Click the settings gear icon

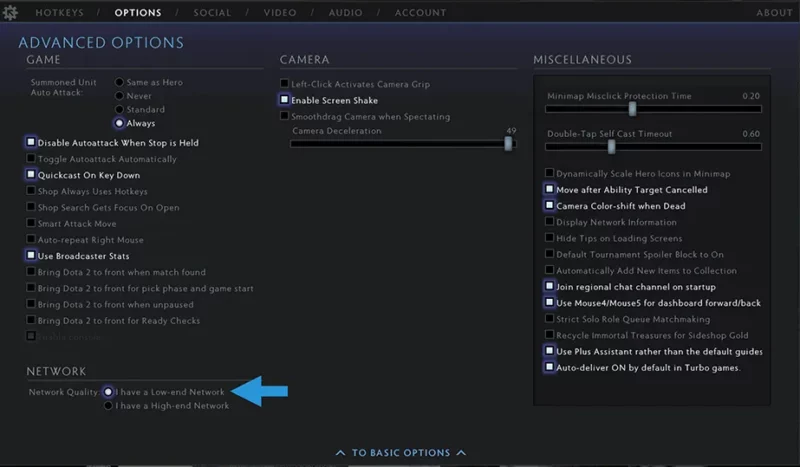tap(10, 12)
